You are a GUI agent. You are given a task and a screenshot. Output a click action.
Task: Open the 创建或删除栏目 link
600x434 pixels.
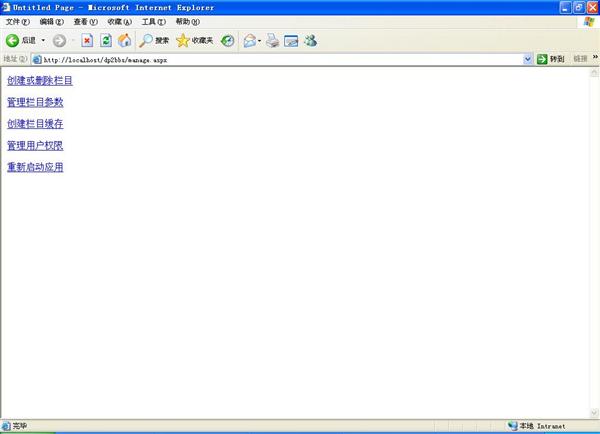point(40,81)
